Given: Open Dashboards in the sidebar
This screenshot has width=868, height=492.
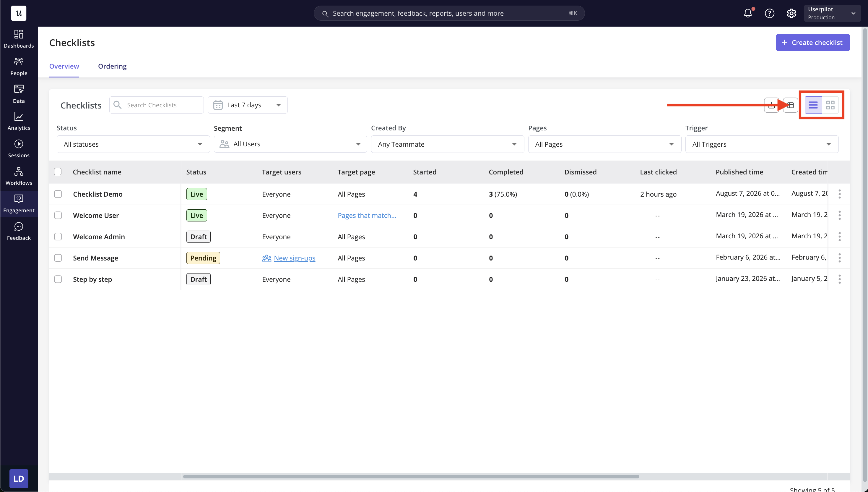Looking at the screenshot, I should coord(19,39).
